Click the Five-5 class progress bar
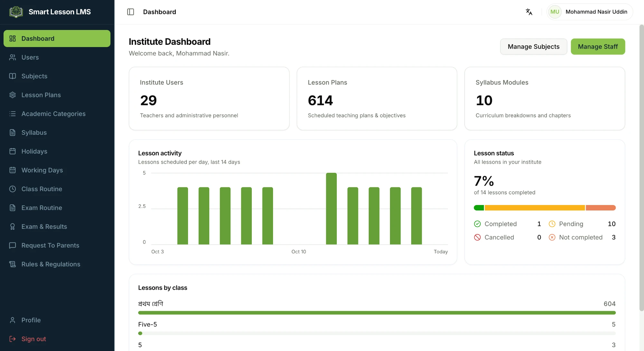644x351 pixels. pyautogui.click(x=377, y=333)
